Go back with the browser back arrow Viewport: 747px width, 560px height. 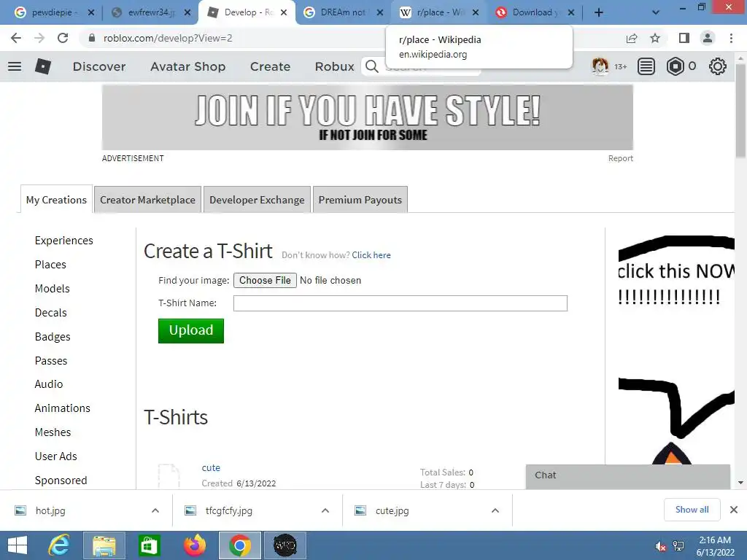tap(16, 38)
